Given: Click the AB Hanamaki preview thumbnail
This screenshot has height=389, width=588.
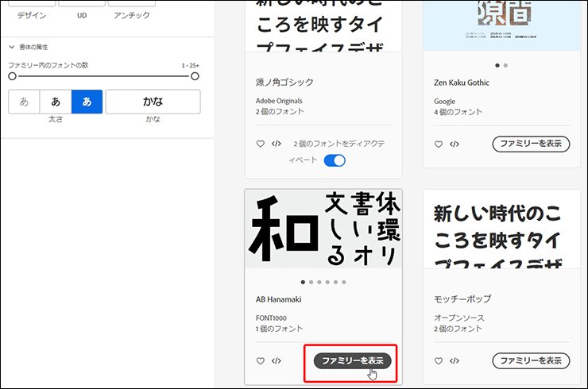Looking at the screenshot, I should 323,229.
